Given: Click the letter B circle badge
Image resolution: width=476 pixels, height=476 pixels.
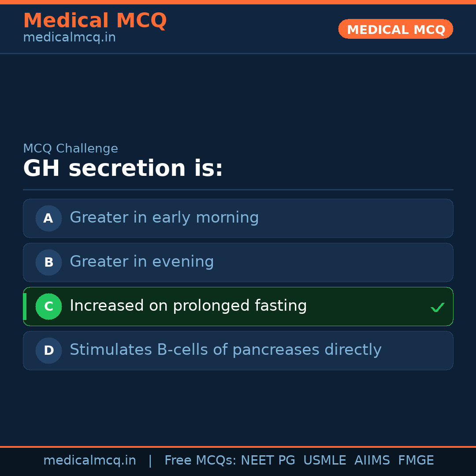Looking at the screenshot, I should coord(48,262).
